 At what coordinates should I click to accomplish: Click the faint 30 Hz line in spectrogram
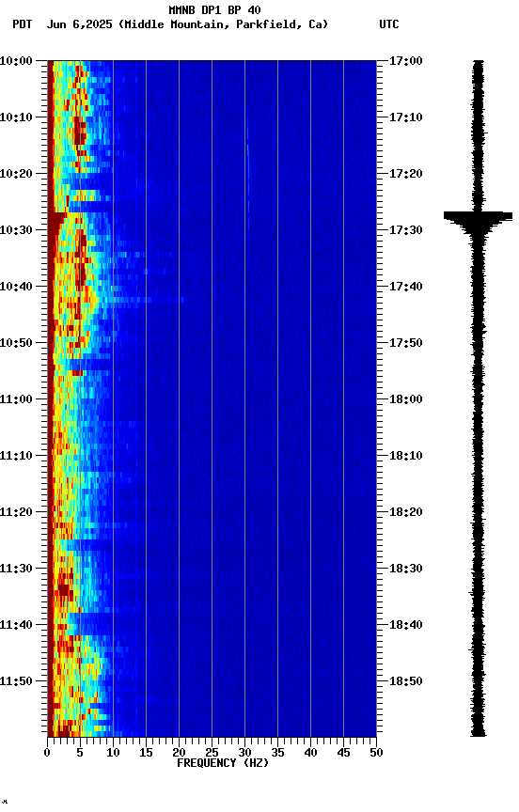click(247, 171)
